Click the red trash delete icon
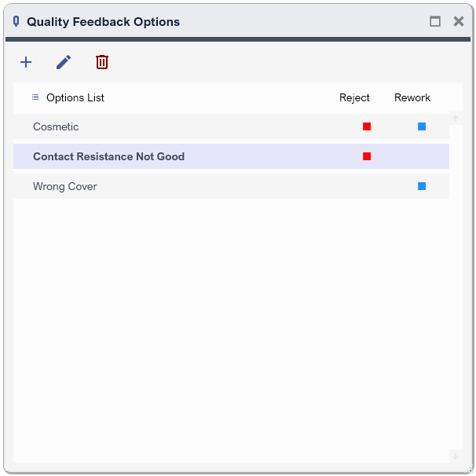The width and height of the screenshot is (476, 476). coord(102,62)
